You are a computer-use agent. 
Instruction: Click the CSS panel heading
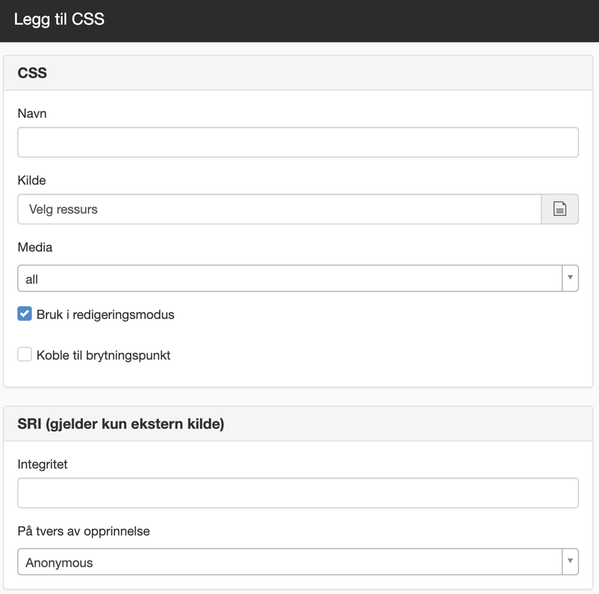(x=32, y=73)
